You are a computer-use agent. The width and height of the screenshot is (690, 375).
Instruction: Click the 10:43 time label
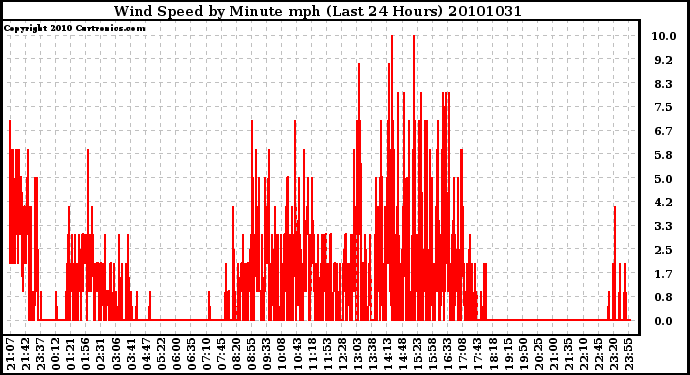[296, 355]
